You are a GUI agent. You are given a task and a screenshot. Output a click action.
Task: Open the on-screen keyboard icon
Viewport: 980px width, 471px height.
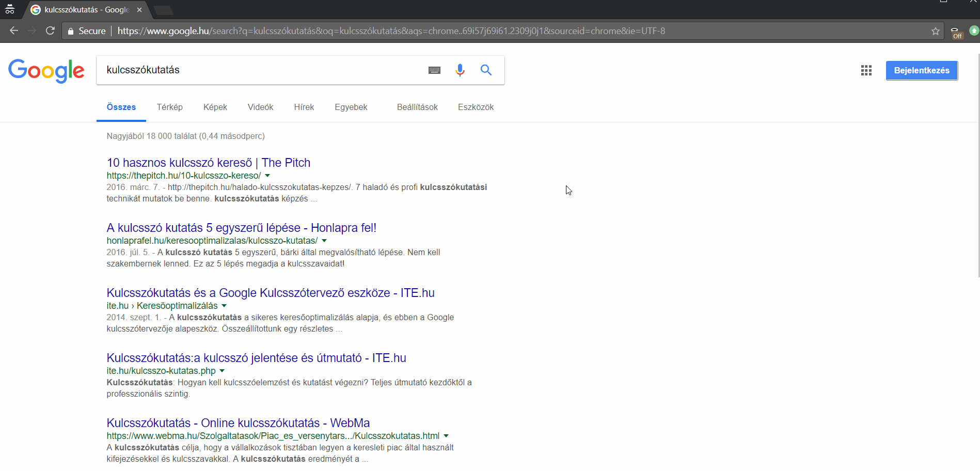point(434,70)
